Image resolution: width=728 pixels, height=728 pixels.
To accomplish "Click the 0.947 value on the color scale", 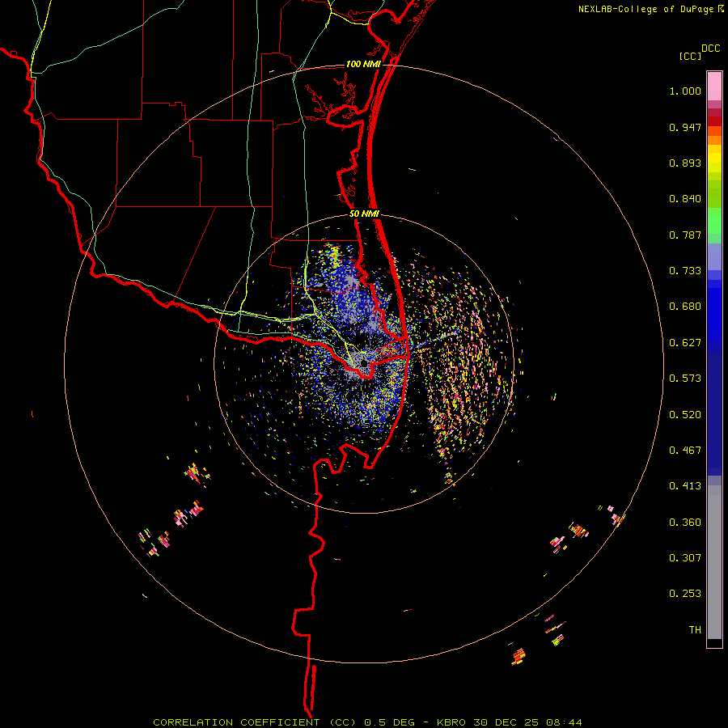I will tap(685, 127).
